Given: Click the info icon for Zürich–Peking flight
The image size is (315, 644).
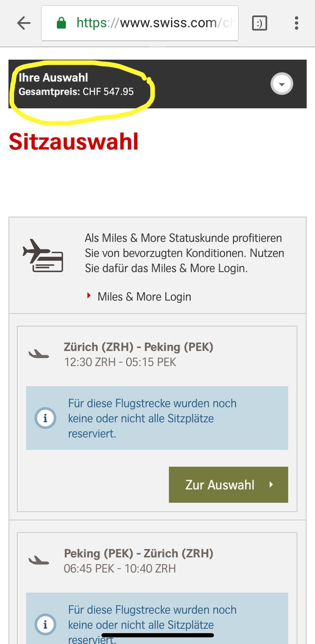Looking at the screenshot, I should pos(45,418).
